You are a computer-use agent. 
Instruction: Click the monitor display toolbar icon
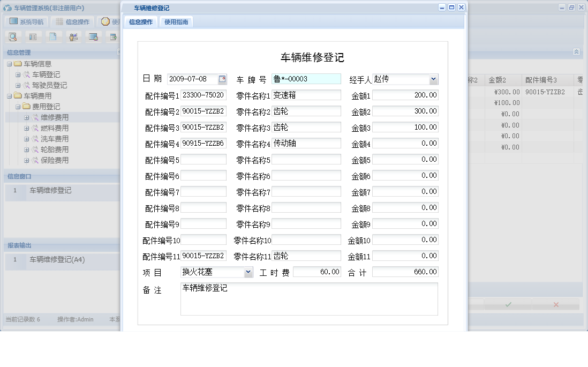[94, 36]
